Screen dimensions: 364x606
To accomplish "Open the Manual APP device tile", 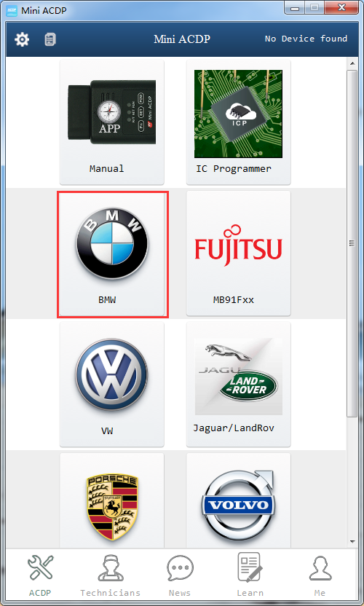I will (112, 122).
